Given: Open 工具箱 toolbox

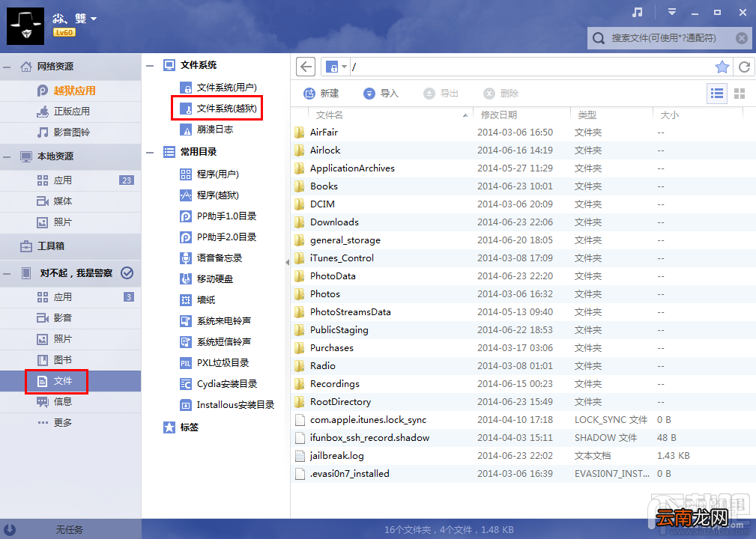Looking at the screenshot, I should point(70,246).
